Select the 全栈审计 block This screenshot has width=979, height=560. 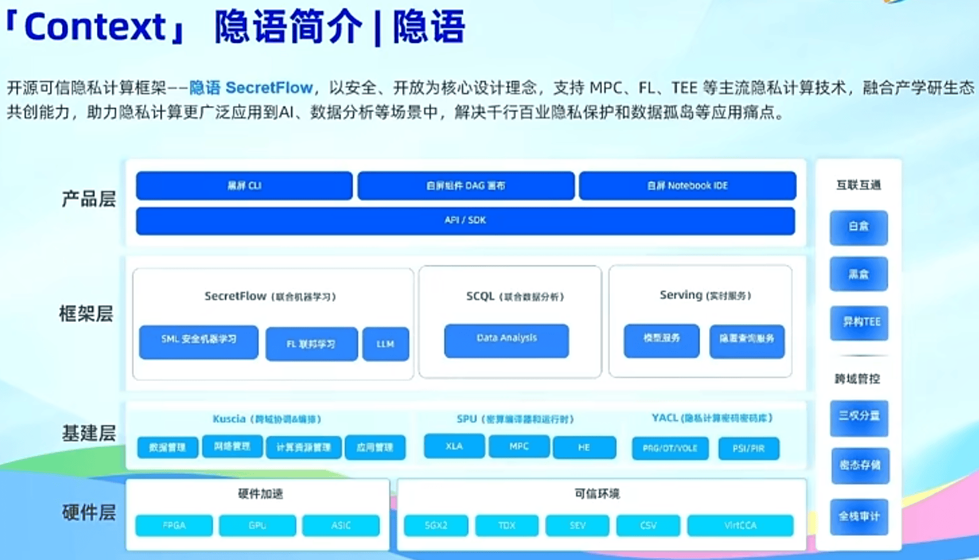[x=860, y=517]
